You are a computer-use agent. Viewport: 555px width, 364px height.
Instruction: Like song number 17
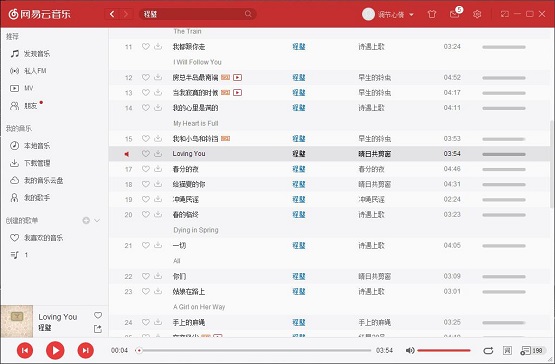coord(145,169)
